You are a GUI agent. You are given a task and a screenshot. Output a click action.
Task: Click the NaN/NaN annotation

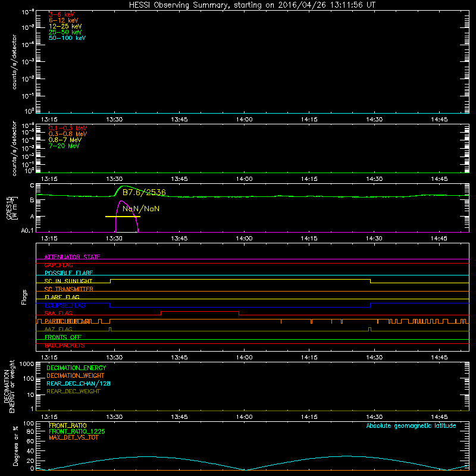coord(141,209)
